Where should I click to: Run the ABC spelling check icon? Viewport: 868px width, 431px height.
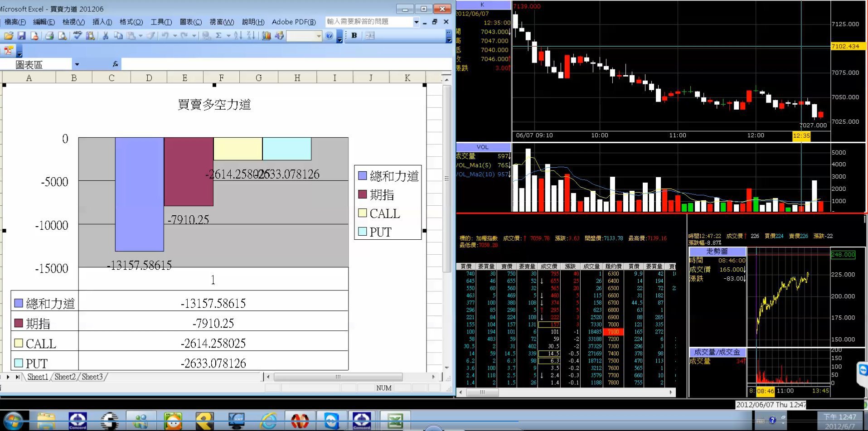pyautogui.click(x=78, y=35)
